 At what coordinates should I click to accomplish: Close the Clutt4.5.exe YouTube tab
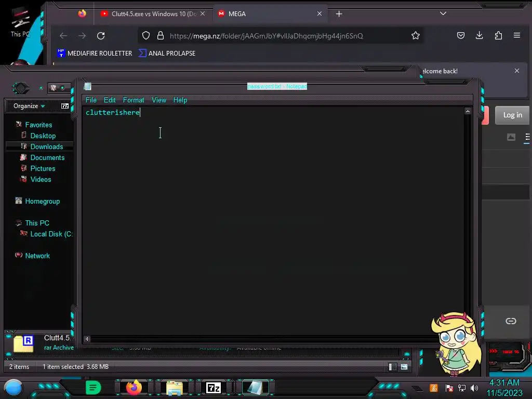click(203, 14)
